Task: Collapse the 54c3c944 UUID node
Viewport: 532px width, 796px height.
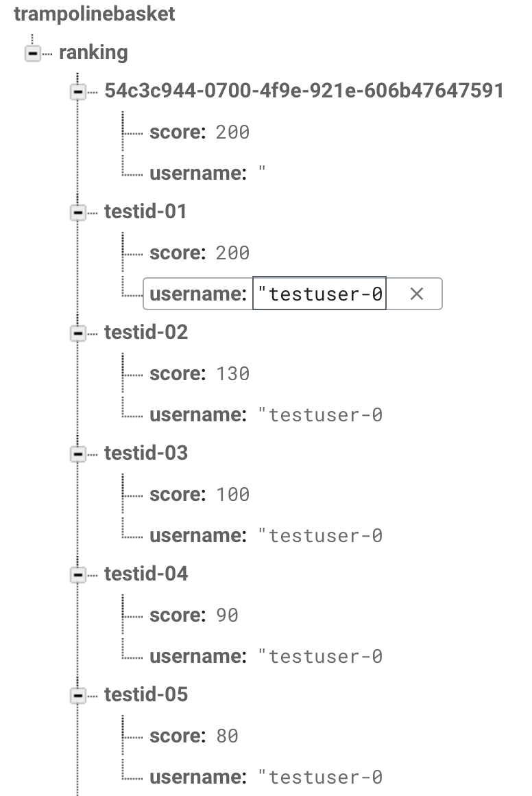Action: 78,92
